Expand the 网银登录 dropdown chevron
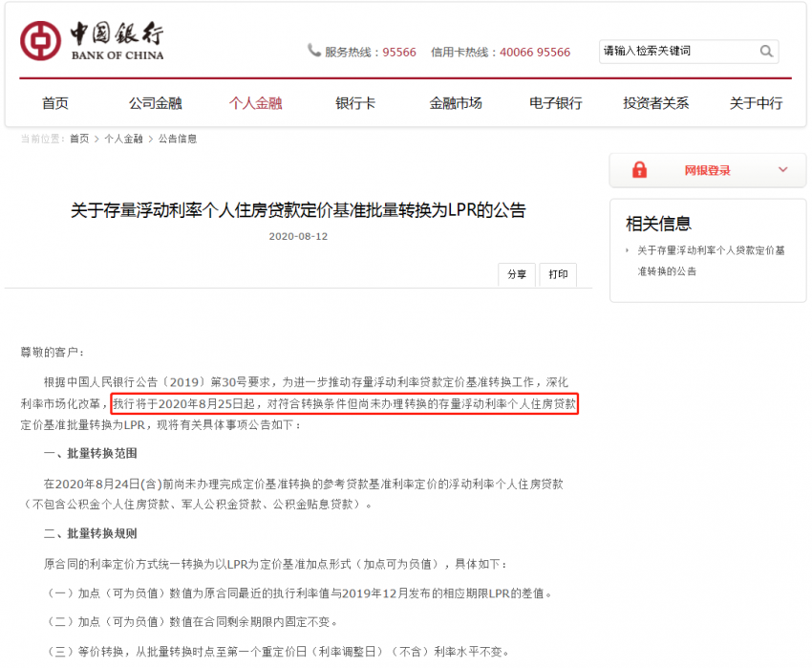 click(782, 169)
